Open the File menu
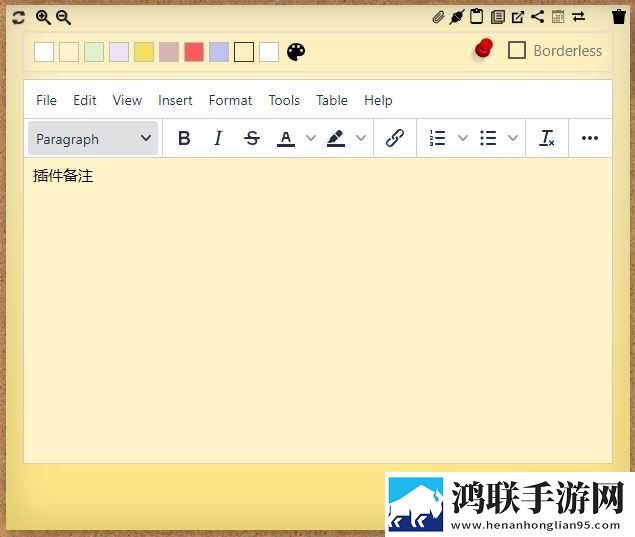The image size is (635, 537). [x=46, y=100]
